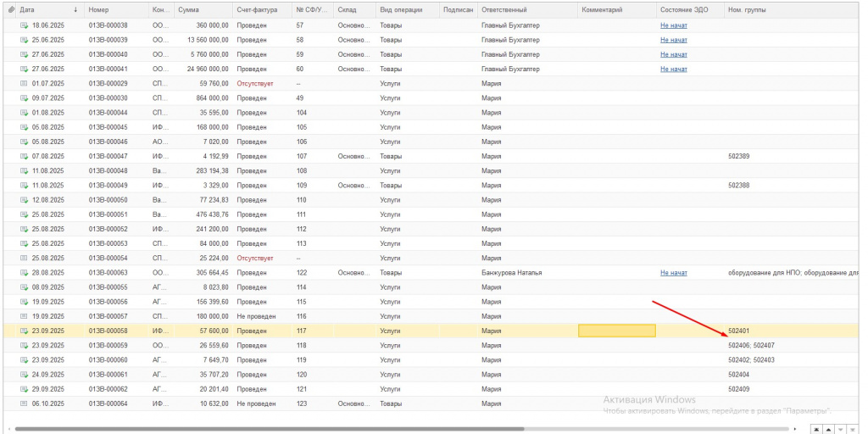
Task: Click the document icon in row 013В-000054
Action: pos(24,258)
